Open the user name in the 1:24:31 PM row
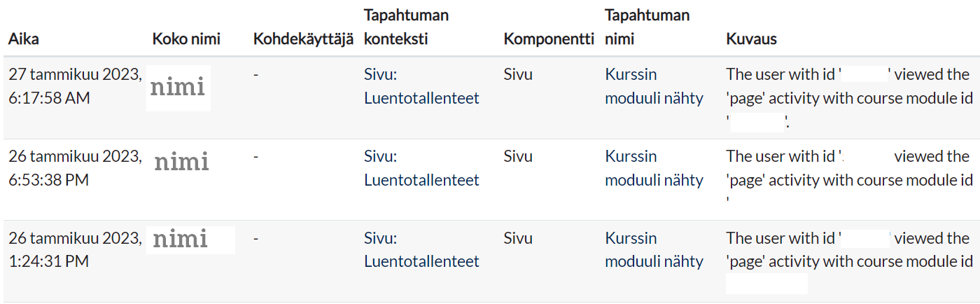 click(181, 239)
